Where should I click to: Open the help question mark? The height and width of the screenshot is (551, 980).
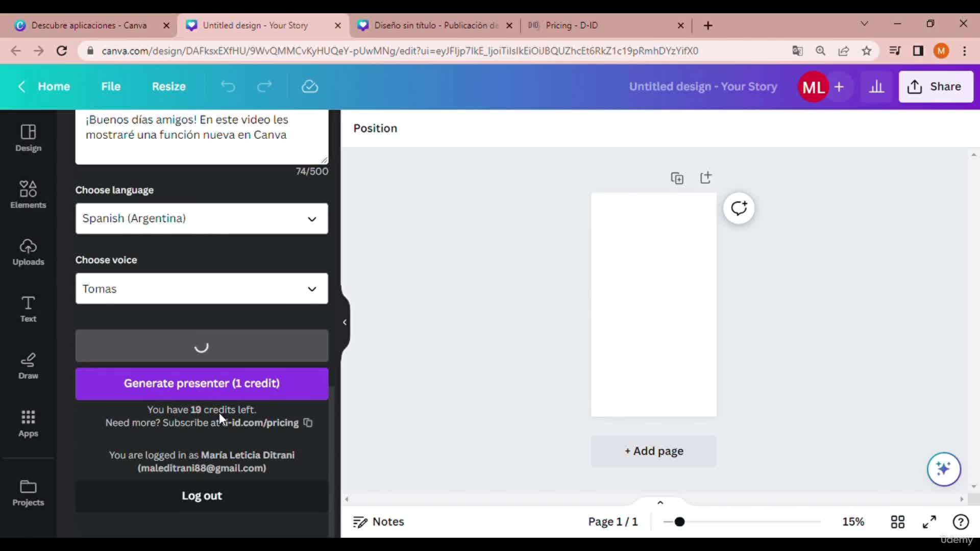961,522
